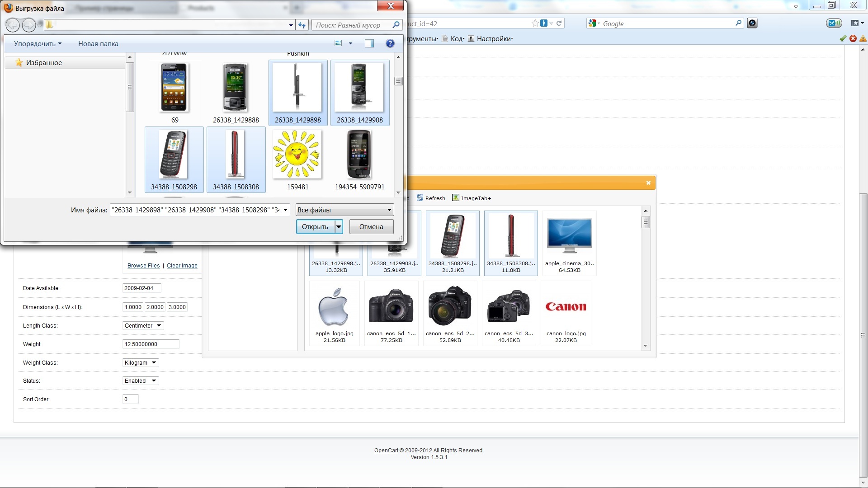Click the magnifier in the Google search box
This screenshot has height=488, width=868.
pyautogui.click(x=738, y=23)
